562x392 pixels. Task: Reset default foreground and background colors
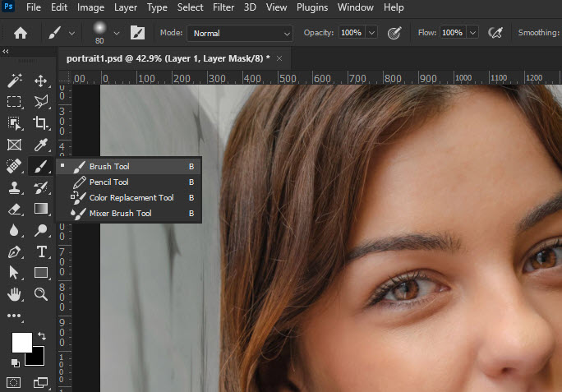16,363
